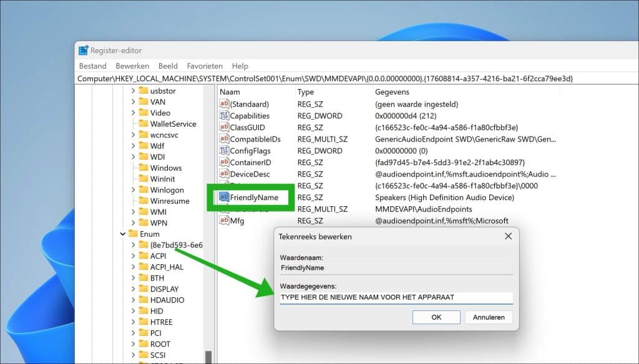Select the {8e7bd593-6e6 tree item
Image resolution: width=639 pixels, height=364 pixels.
(176, 245)
